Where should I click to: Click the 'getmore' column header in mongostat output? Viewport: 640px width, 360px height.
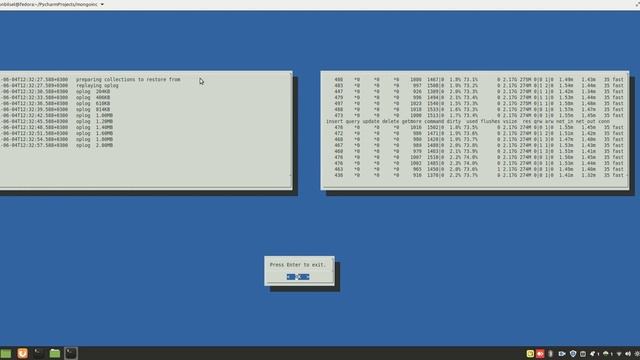411,122
